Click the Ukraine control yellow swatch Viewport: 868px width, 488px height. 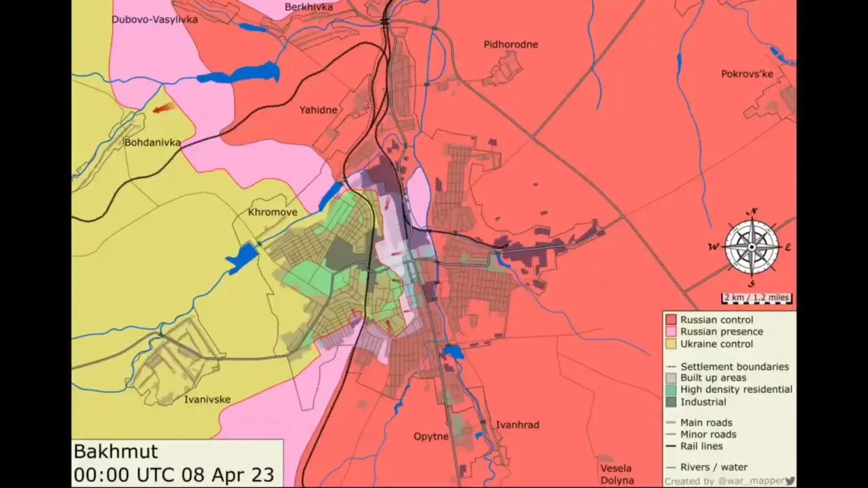pos(671,344)
